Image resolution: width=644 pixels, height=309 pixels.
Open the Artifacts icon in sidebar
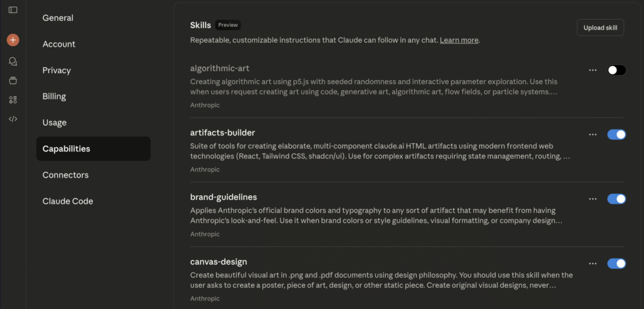click(13, 100)
